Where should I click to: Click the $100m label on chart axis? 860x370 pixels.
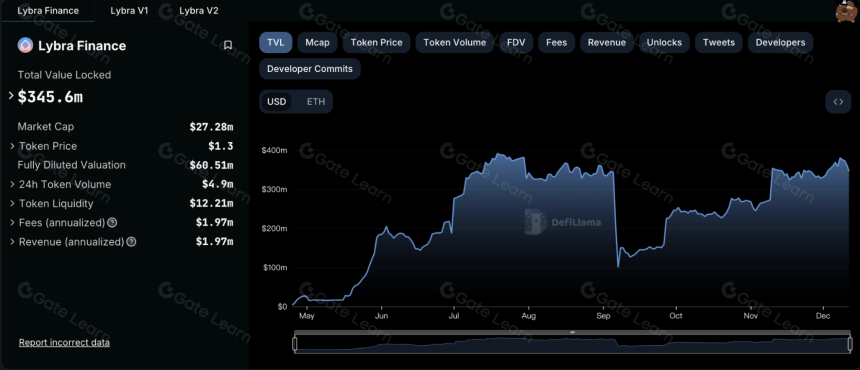click(275, 267)
